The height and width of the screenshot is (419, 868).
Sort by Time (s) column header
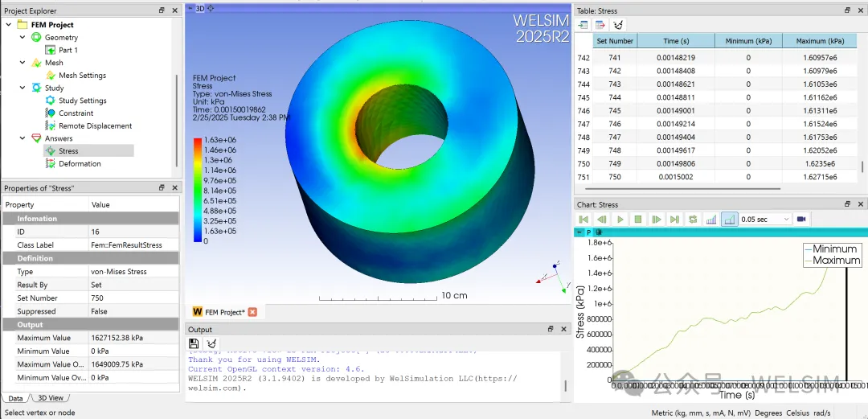676,41
